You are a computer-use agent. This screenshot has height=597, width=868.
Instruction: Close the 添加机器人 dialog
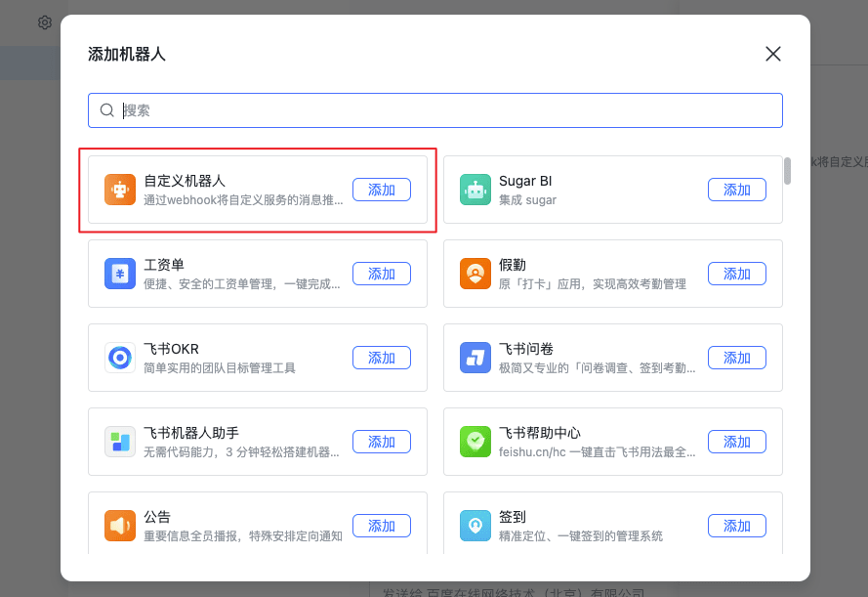point(772,54)
